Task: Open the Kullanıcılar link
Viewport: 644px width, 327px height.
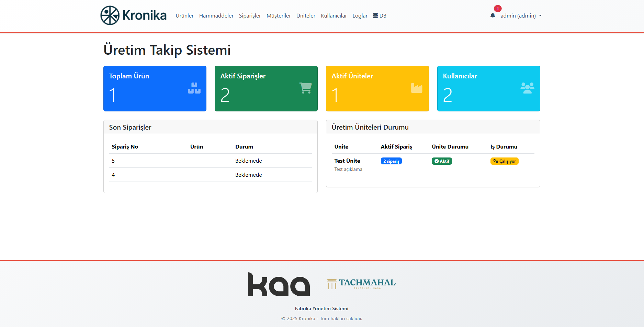Action: pos(334,16)
